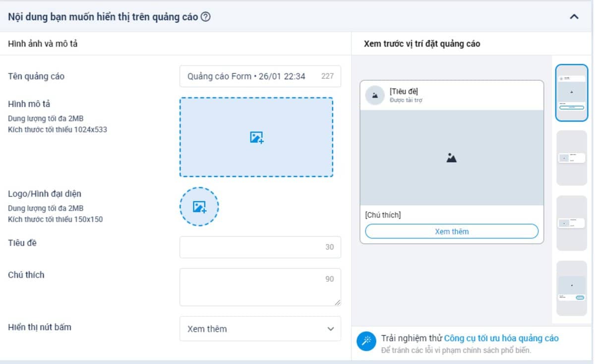Select the second ad placement thumbnail
Screen dimensions: 595x364
[571, 158]
